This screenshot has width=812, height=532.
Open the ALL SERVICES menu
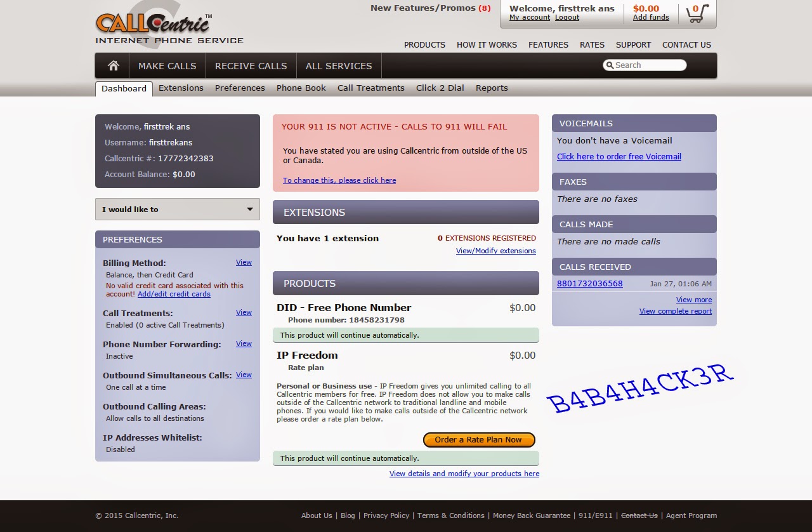[339, 66]
